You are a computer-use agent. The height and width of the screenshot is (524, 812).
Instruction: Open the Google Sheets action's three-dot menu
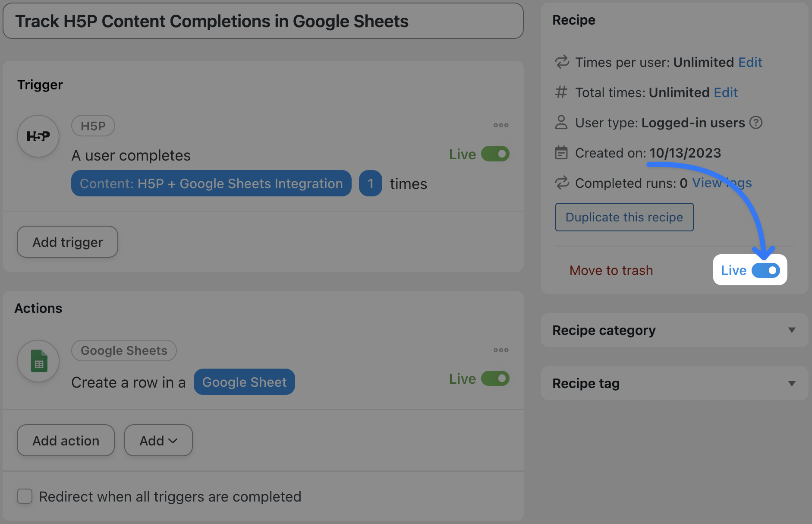point(500,350)
